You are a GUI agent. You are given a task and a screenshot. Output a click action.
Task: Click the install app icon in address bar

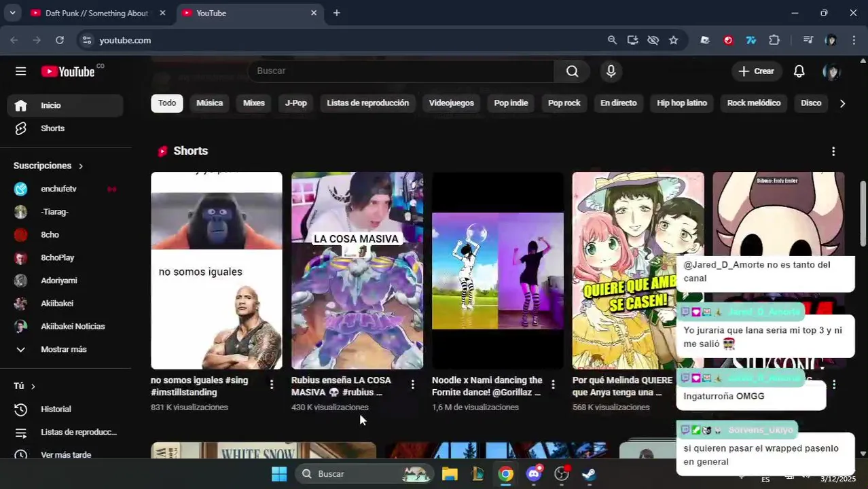coord(632,40)
